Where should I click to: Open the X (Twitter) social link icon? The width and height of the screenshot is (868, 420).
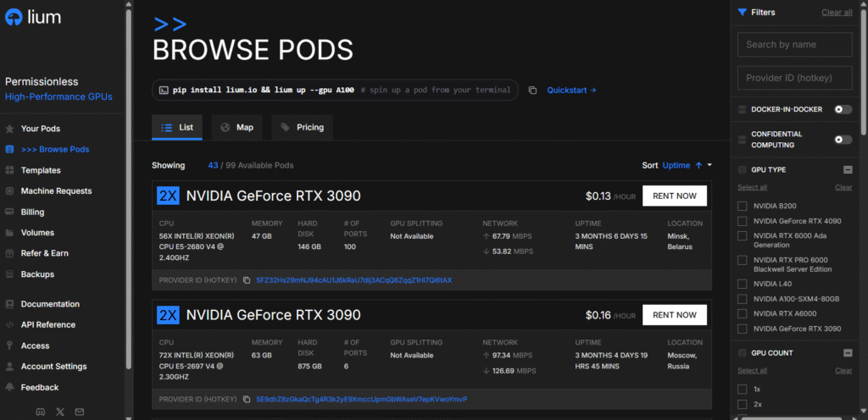coord(60,412)
